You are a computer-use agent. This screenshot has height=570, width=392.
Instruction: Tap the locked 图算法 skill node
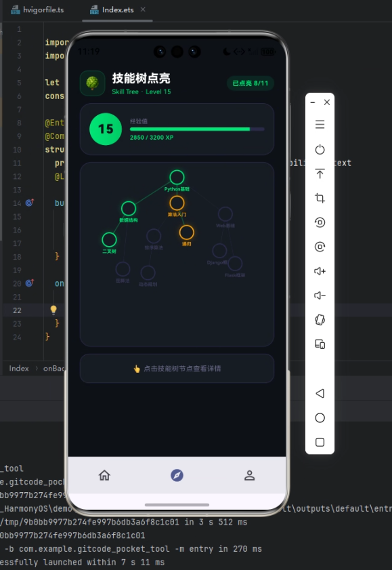point(123,269)
